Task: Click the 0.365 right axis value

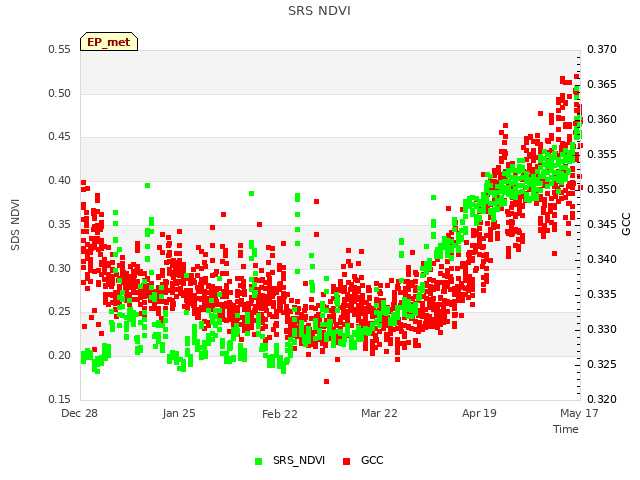Action: click(602, 84)
